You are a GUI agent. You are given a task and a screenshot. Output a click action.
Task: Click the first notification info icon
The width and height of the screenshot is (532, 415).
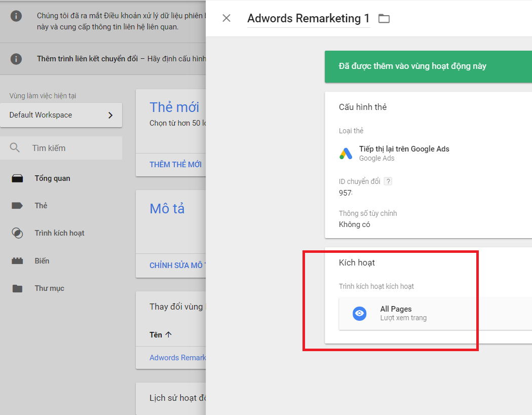[16, 16]
